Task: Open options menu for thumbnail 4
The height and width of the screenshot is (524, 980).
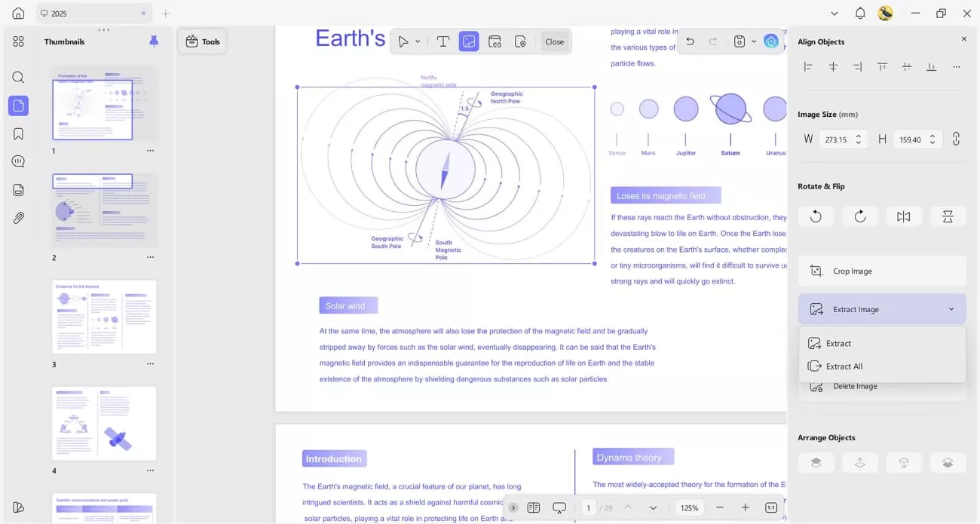Action: click(150, 471)
